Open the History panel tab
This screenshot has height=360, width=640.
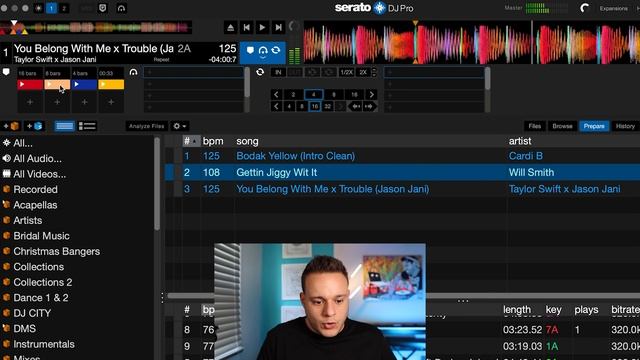625,126
